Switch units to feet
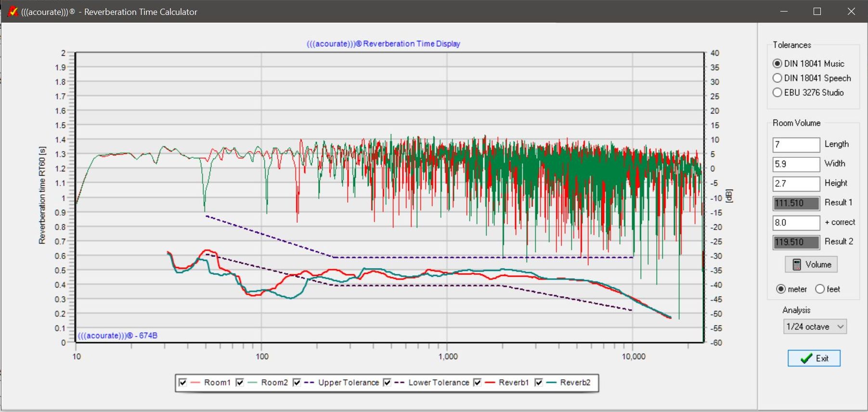Viewport: 868px width, 412px height. [820, 289]
